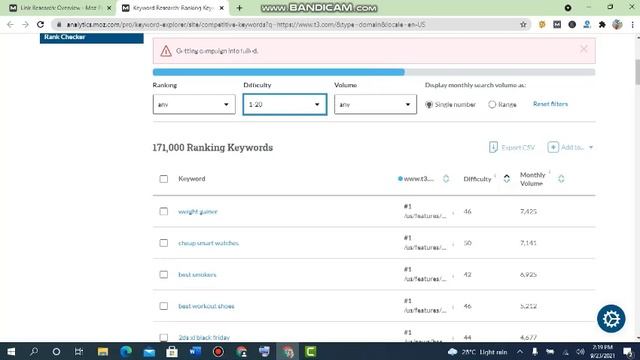Reload the page with refresh icon
The image size is (640, 360).
tap(40, 24)
